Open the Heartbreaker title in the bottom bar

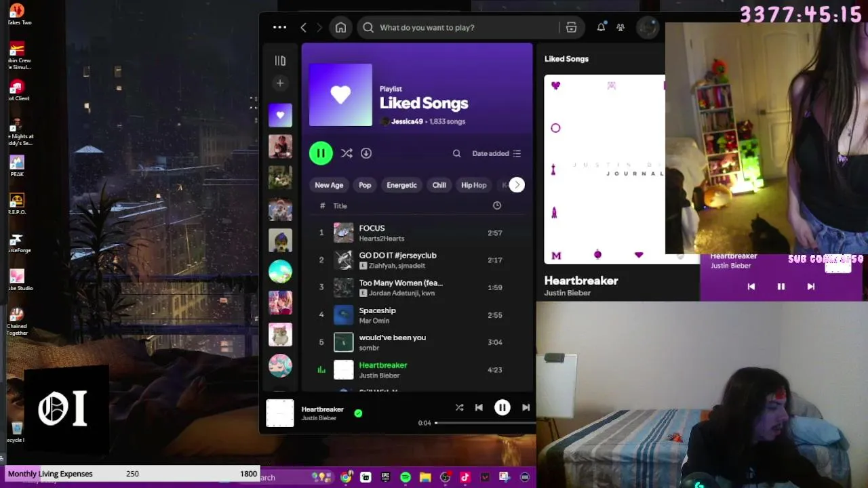[322, 409]
